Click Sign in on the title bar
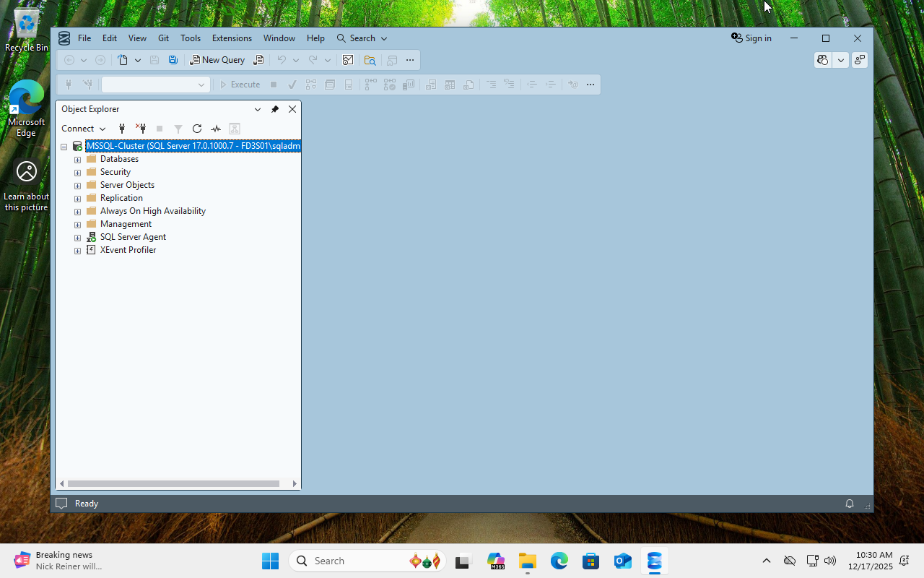This screenshot has height=578, width=924. click(x=751, y=38)
